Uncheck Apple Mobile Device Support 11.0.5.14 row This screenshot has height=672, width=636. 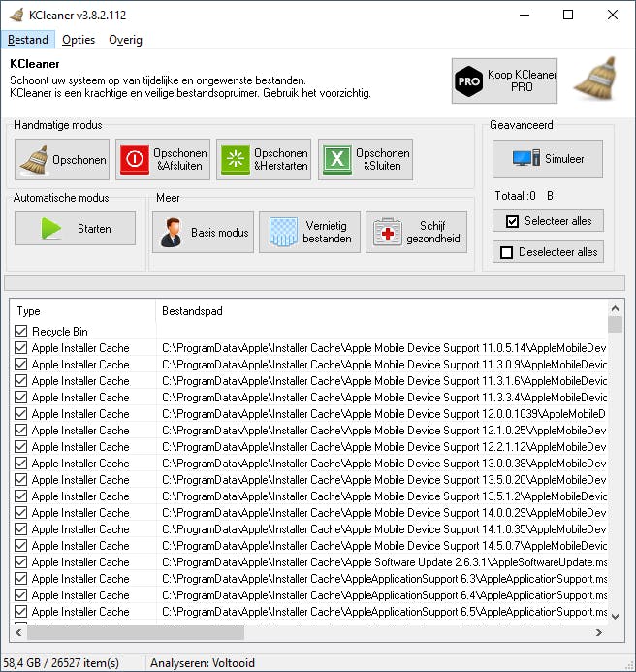(x=20, y=347)
